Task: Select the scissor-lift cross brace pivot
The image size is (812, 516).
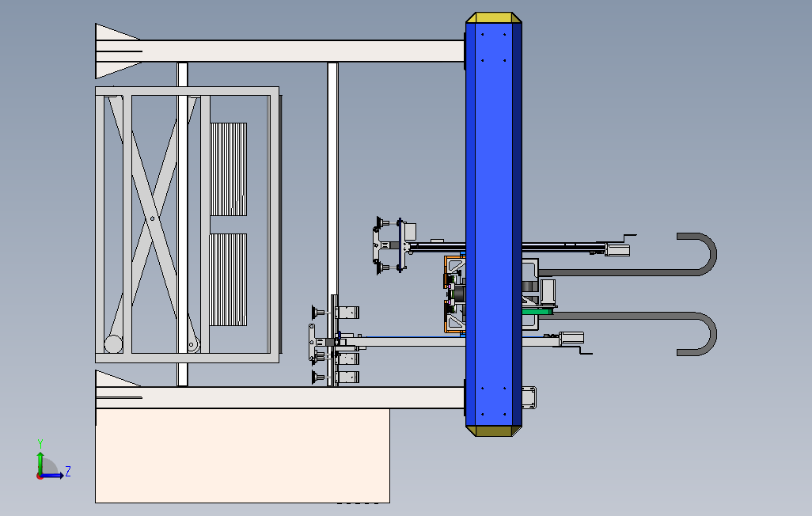Action: 152,218
